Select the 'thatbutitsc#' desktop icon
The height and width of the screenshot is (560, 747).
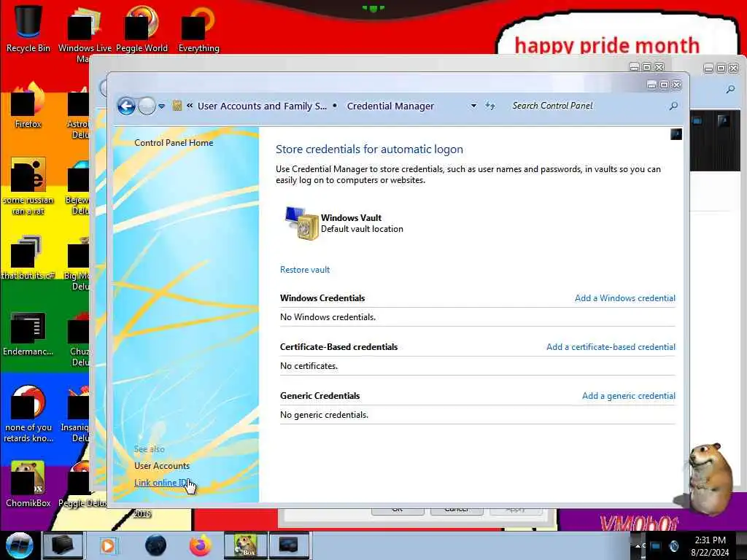coord(28,257)
